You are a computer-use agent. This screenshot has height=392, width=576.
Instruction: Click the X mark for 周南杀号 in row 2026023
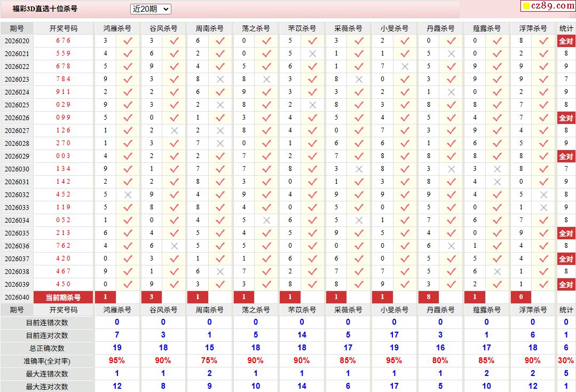click(220, 80)
